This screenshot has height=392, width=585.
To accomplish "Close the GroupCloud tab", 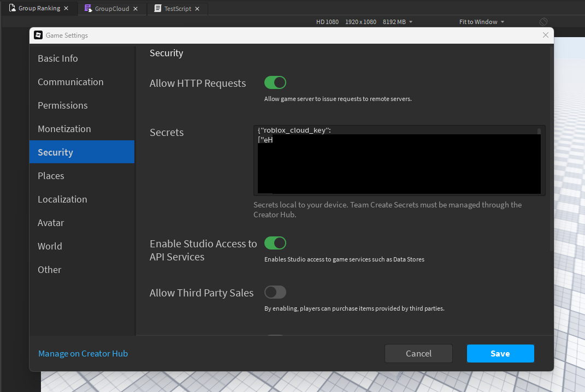I will point(135,9).
